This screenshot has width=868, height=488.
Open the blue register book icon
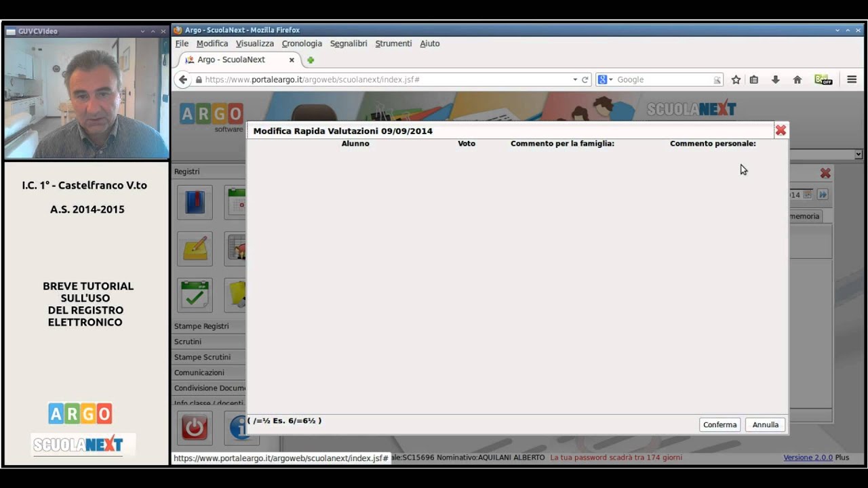[x=195, y=202]
